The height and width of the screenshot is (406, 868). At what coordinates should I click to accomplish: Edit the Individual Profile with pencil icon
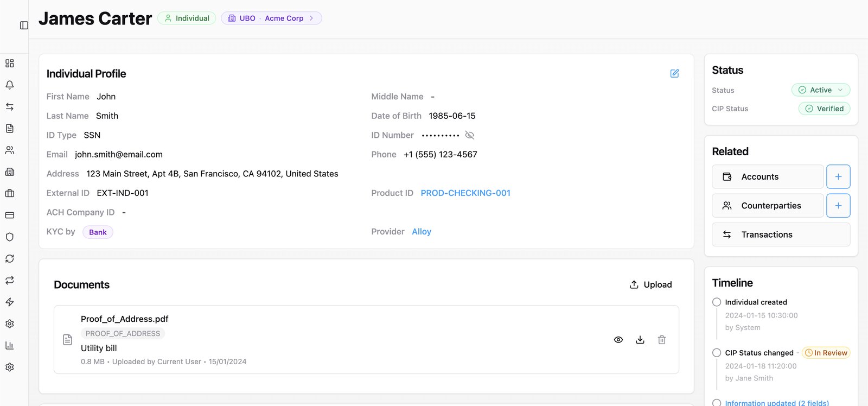tap(674, 73)
